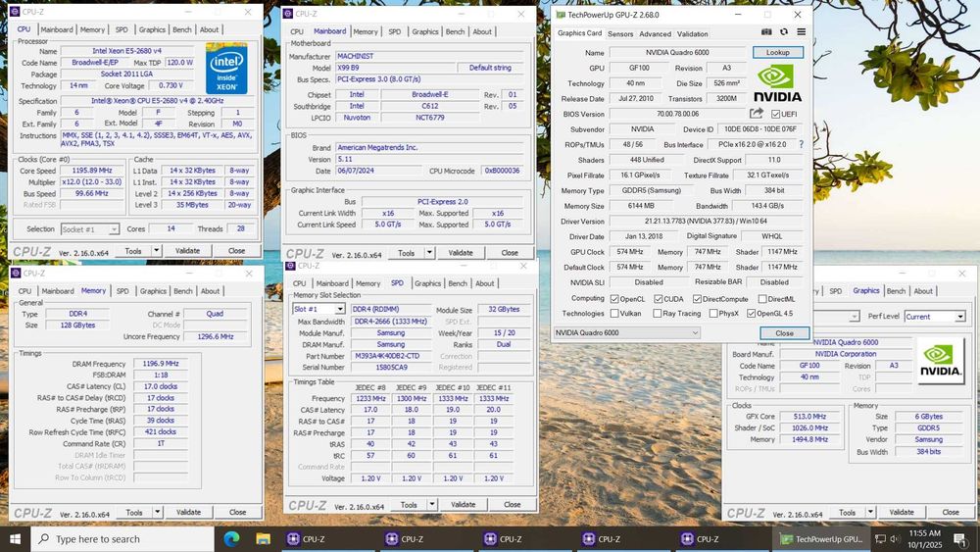
Task: Enable the Ray Tracing checkbox
Action: point(656,314)
